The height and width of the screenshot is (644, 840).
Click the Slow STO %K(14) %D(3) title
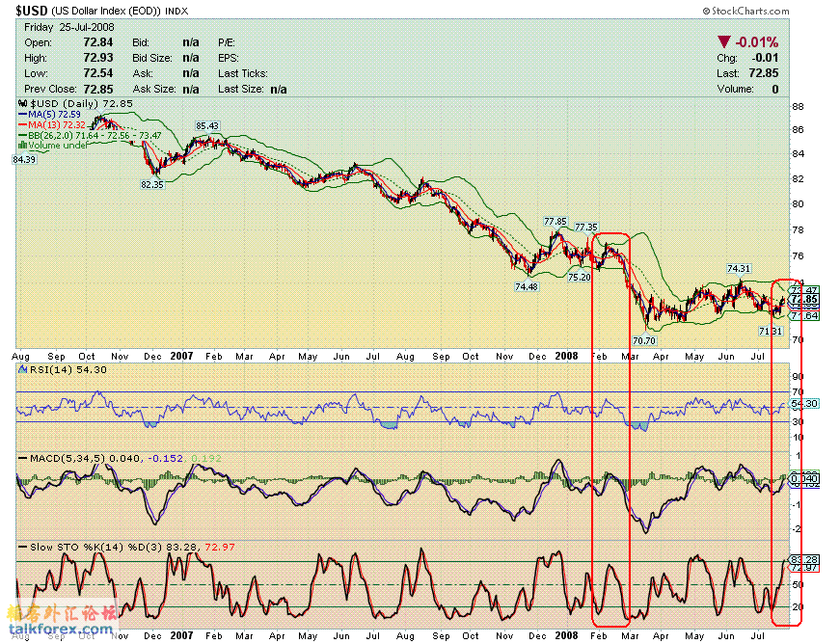coord(96,547)
